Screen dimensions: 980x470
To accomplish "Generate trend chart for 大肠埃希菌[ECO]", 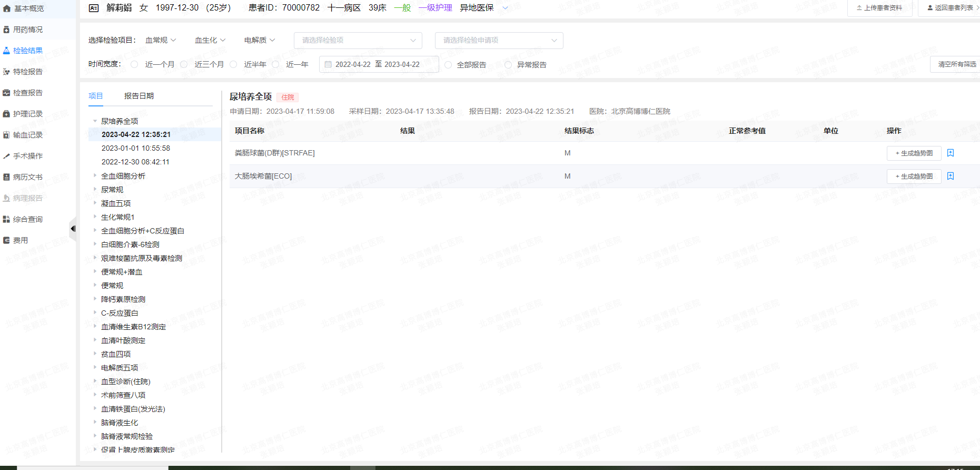I will pyautogui.click(x=914, y=177).
